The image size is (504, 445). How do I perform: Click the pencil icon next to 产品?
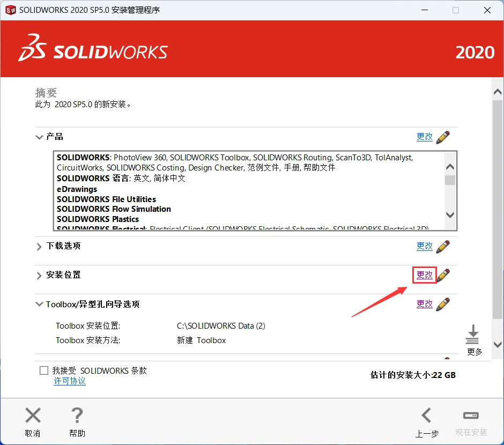tap(443, 137)
